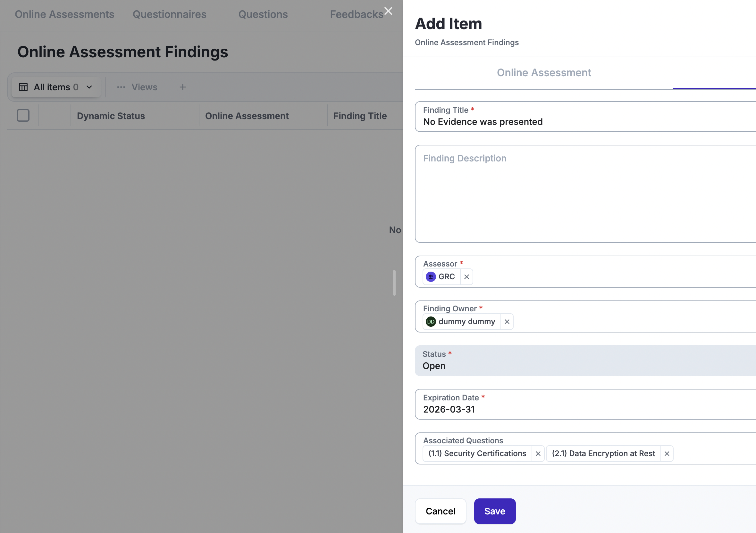Go to the Questionnaires tab
Image resolution: width=756 pixels, height=533 pixels.
click(169, 14)
